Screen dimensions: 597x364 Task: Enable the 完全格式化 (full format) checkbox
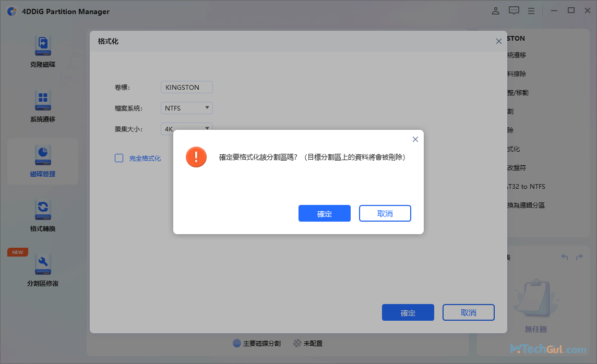point(119,158)
